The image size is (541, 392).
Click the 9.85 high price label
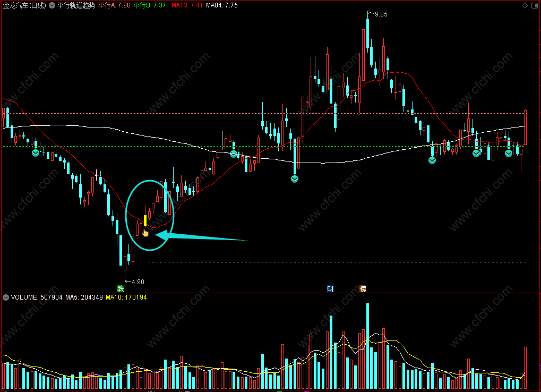point(381,14)
